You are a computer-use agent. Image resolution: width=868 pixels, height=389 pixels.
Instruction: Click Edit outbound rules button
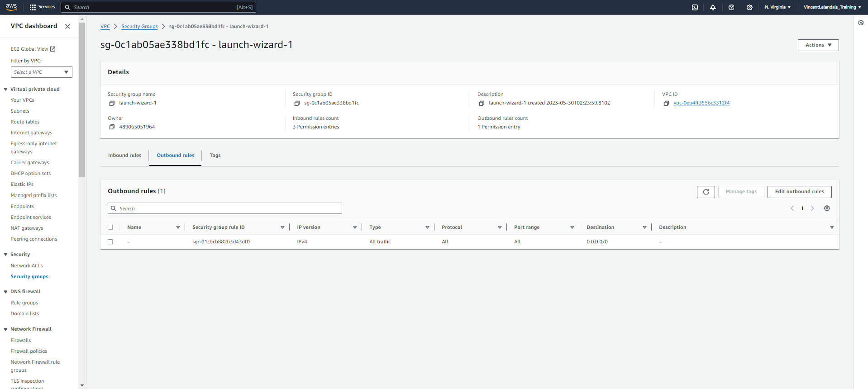point(799,192)
